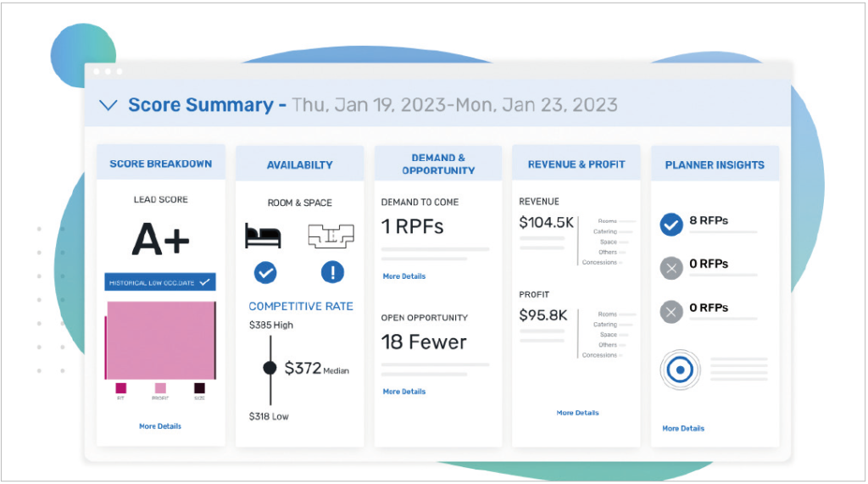Open More Details under Demand To Come

[403, 276]
